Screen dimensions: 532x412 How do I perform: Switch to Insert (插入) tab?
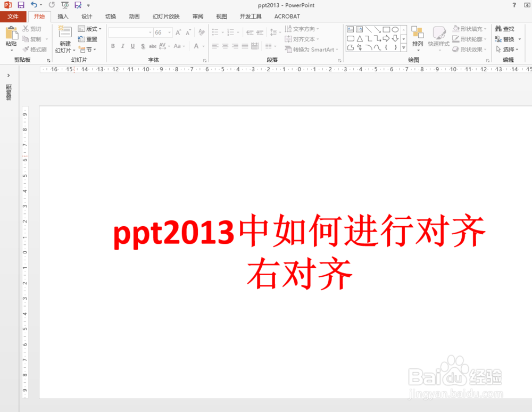coord(63,17)
